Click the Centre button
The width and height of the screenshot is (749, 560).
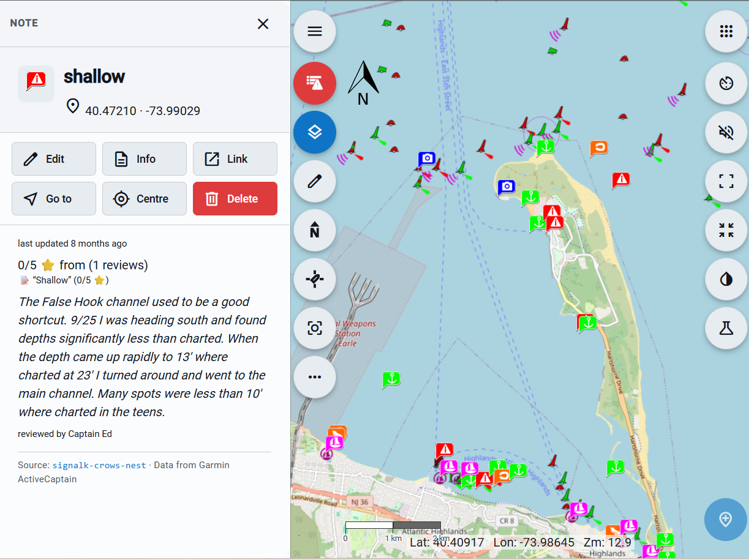click(145, 199)
